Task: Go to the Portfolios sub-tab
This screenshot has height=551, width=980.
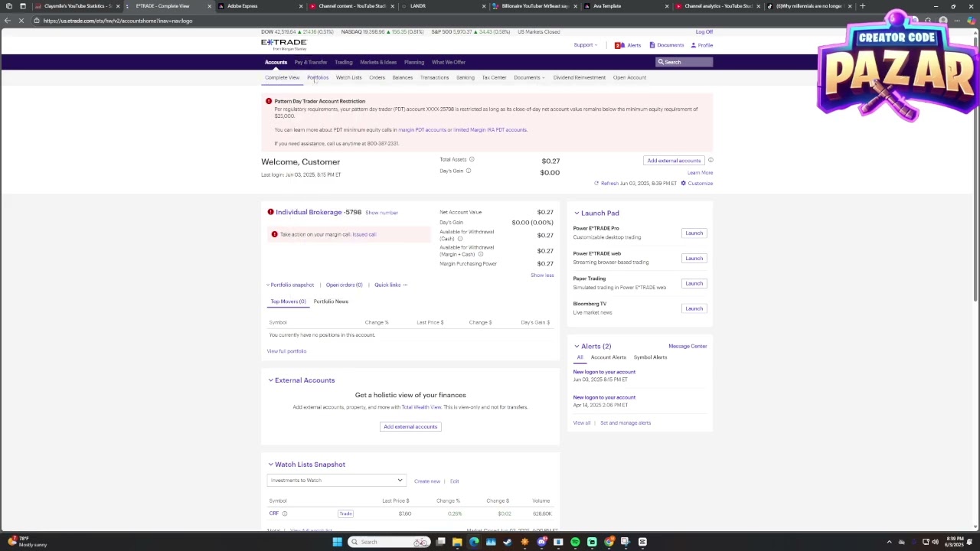Action: coord(318,77)
